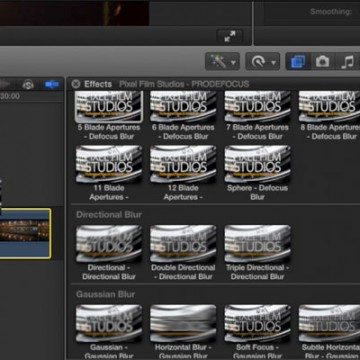Click the 30:00 timecode in timeline ruler
Image resolution: width=360 pixels, height=360 pixels.
[x=10, y=96]
